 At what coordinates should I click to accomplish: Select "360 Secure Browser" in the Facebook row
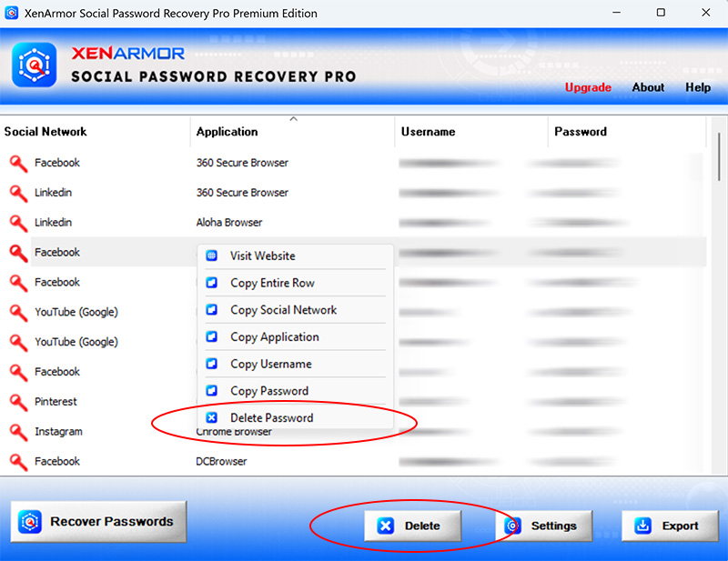tap(242, 163)
